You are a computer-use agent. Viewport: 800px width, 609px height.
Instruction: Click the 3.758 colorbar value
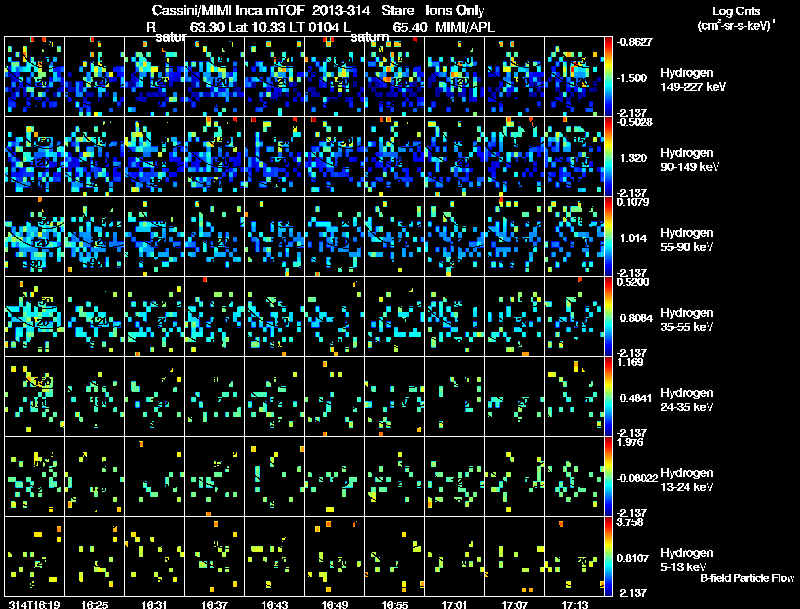[630, 522]
